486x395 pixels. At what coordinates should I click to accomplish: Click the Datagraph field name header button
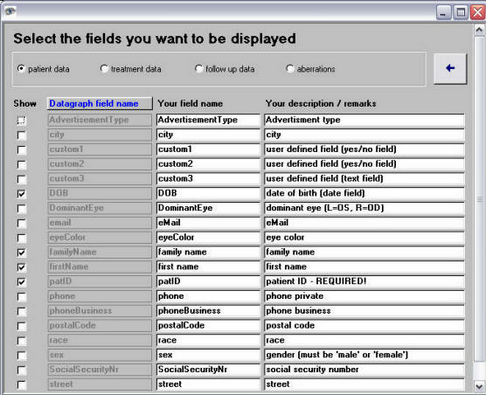[100, 103]
